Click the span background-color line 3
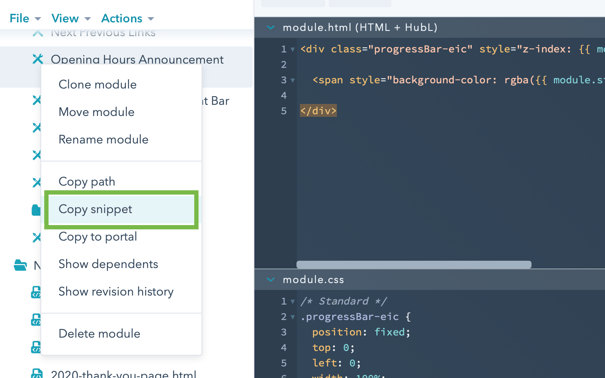Image resolution: width=605 pixels, height=378 pixels. 458,80
